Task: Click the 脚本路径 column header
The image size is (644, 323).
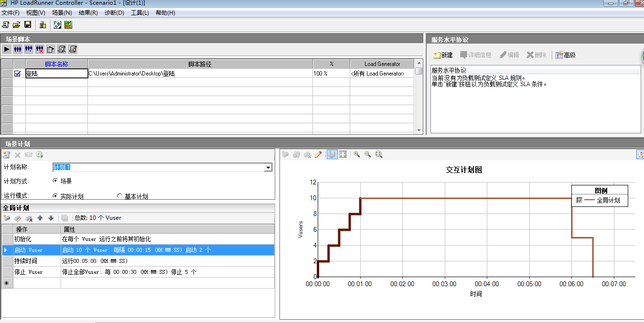Action: coord(200,64)
